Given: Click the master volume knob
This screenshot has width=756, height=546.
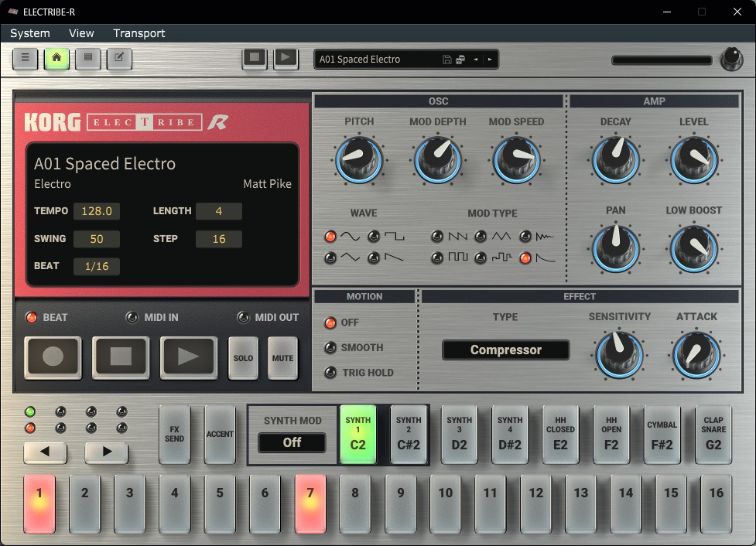Looking at the screenshot, I should [x=731, y=59].
